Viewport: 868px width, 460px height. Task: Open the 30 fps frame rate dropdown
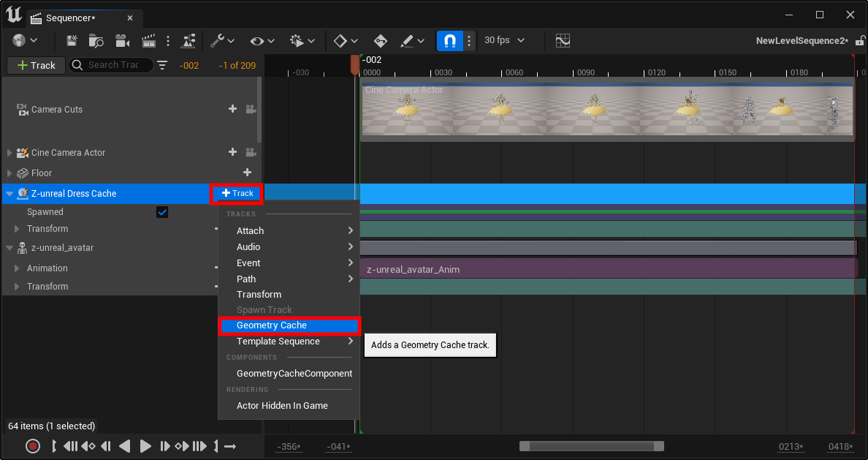pyautogui.click(x=504, y=40)
